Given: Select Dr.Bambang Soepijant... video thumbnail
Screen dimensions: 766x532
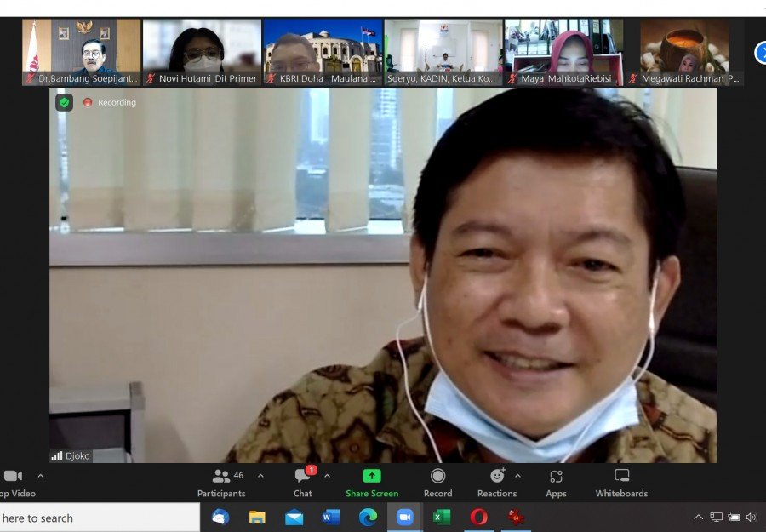Looking at the screenshot, I should [81, 52].
